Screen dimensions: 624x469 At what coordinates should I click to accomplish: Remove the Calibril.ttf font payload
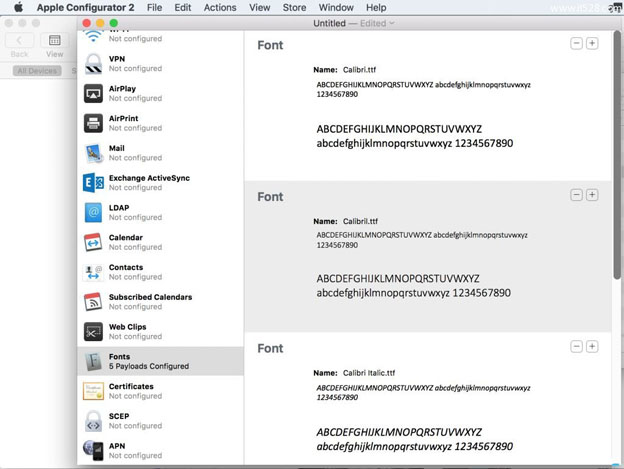click(576, 195)
